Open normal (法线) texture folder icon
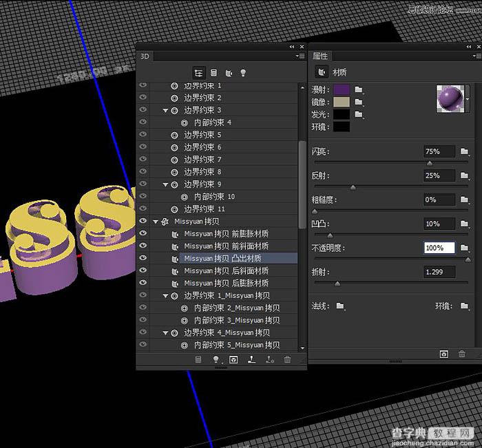The height and width of the screenshot is (448, 482). [x=340, y=306]
